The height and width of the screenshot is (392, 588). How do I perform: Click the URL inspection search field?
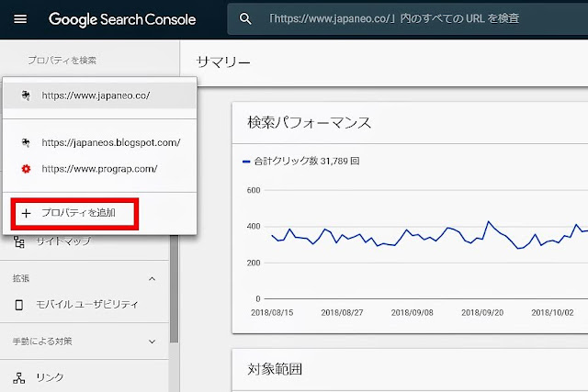[x=408, y=18]
